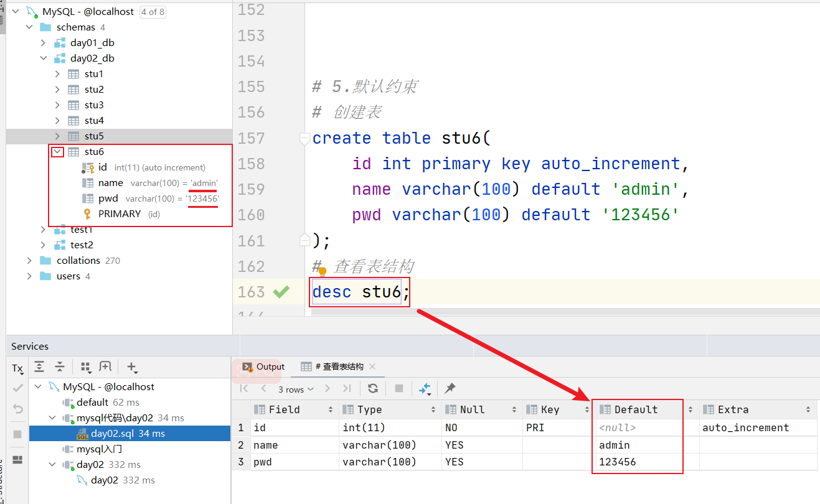Select the PRIMARY key under stu6

click(121, 213)
